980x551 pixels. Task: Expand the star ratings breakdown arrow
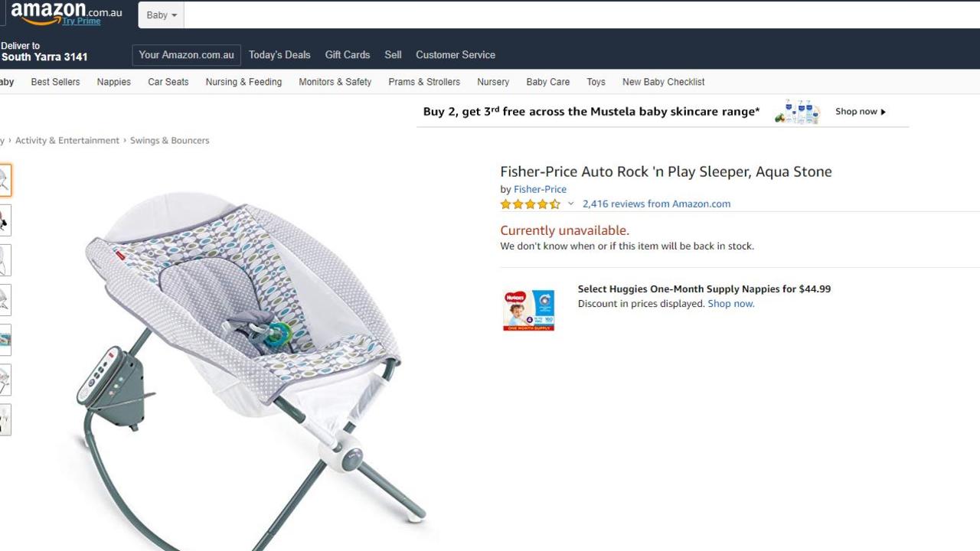coord(570,204)
